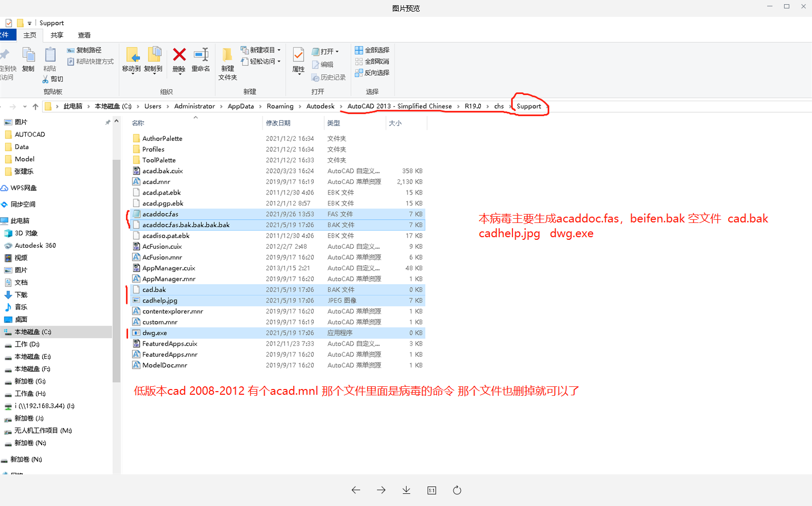Go to previous image with left arrow
The width and height of the screenshot is (812, 506).
pyautogui.click(x=356, y=490)
